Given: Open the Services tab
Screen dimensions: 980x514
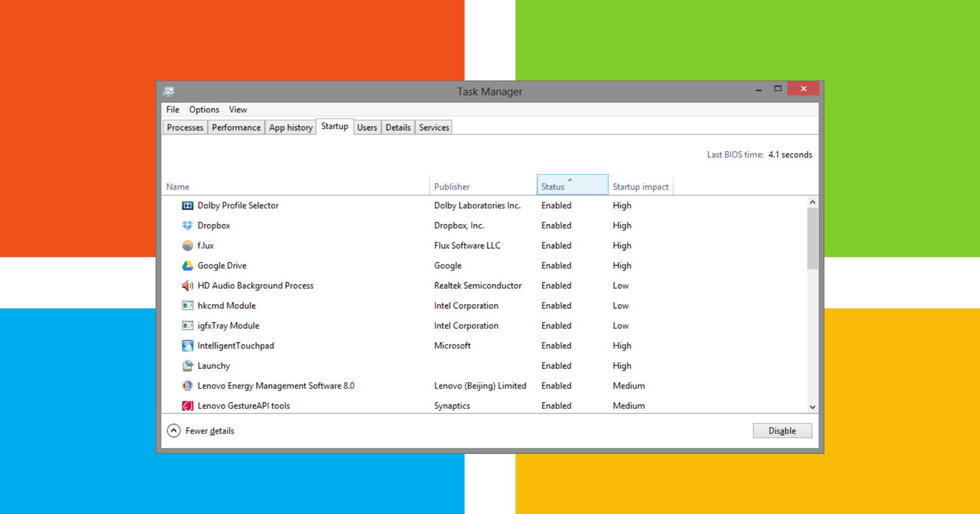Looking at the screenshot, I should tap(434, 127).
